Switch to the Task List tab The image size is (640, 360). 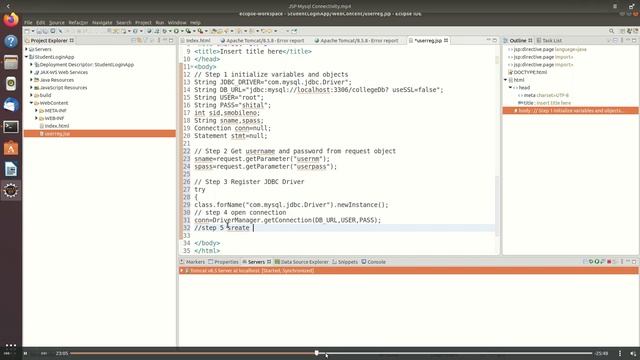[549, 40]
